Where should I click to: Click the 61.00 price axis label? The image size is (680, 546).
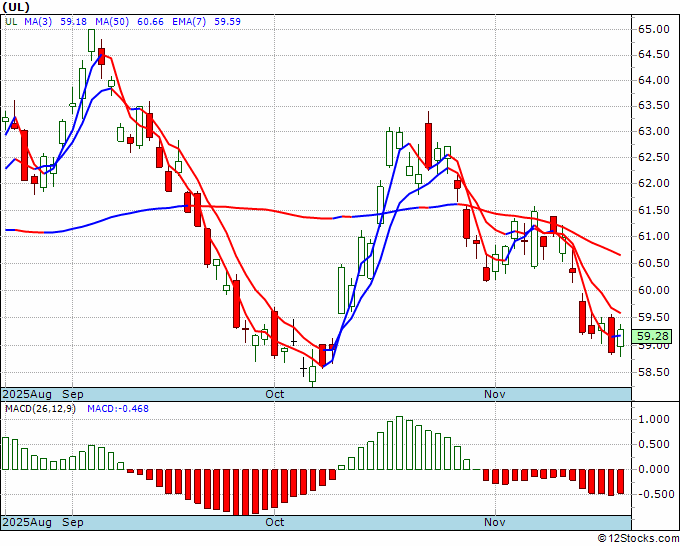[x=654, y=237]
